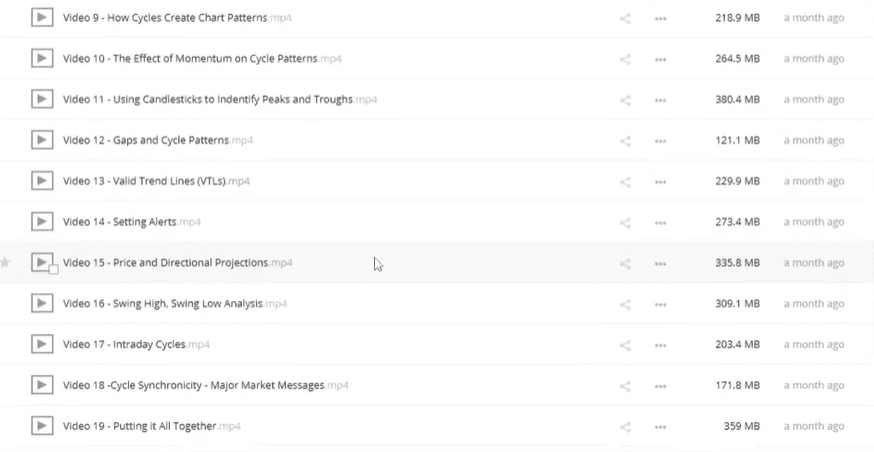Open Video 10 - The Effect of Momentum

[202, 58]
